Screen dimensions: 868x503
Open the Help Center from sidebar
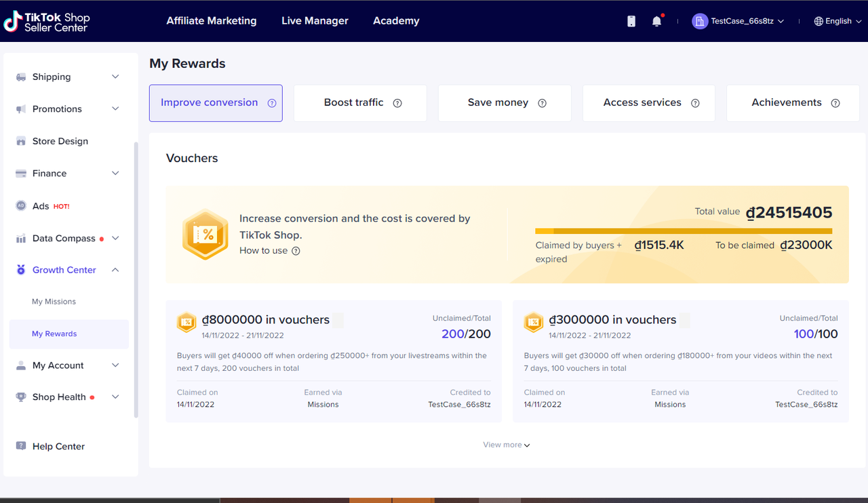tap(58, 447)
